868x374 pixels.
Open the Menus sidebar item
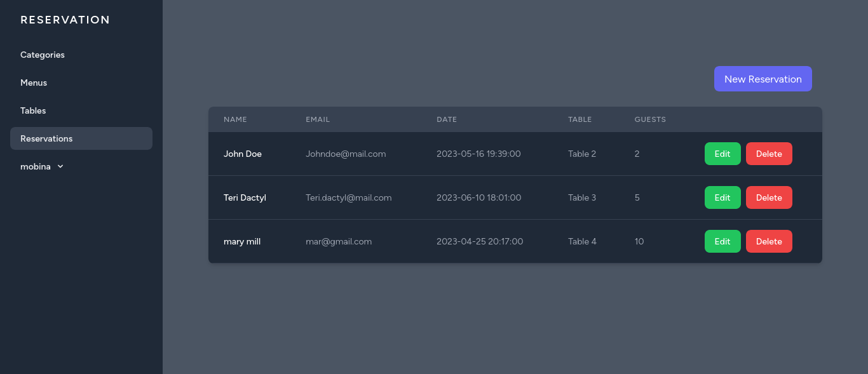81,83
